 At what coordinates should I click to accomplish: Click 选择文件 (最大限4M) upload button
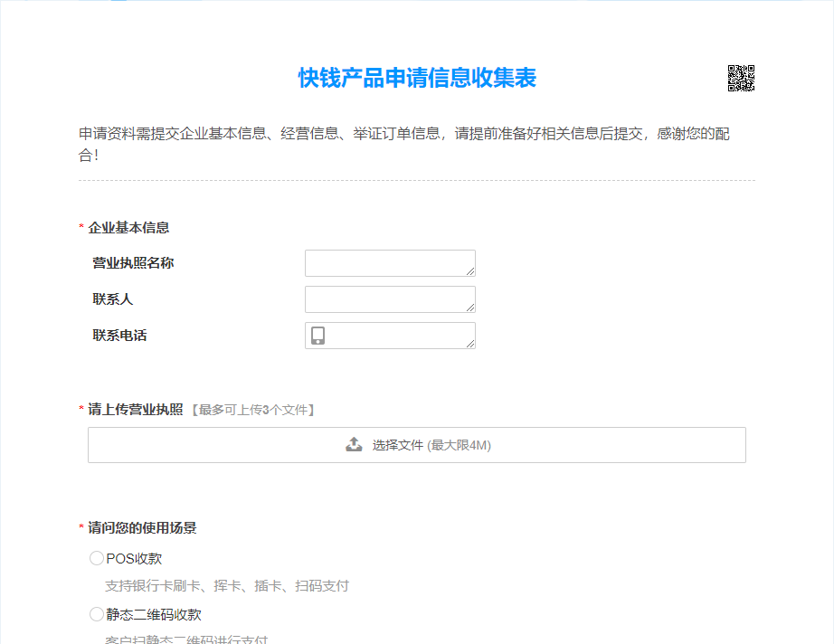[x=417, y=445]
